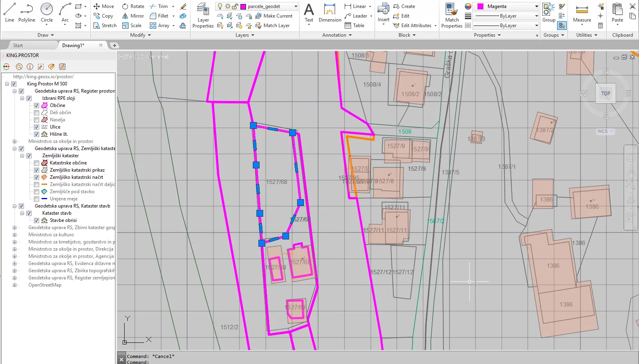This screenshot has height=364, width=639.
Task: Select the Dimension tool
Action: (330, 13)
